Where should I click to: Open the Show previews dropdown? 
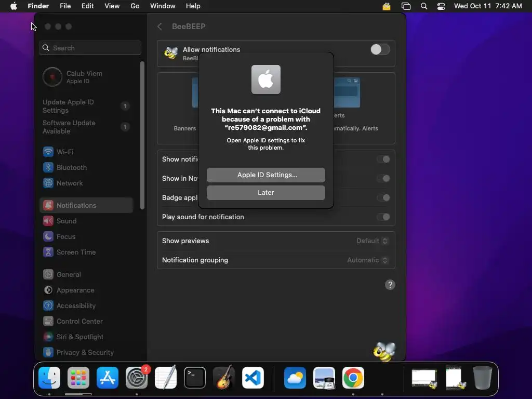point(372,241)
